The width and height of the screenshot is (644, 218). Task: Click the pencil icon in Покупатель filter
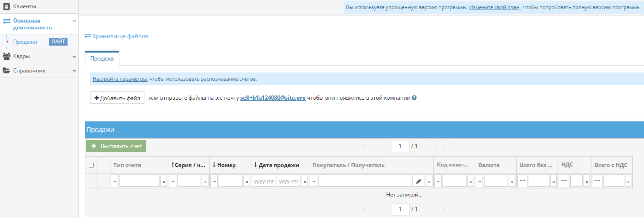coord(418,181)
